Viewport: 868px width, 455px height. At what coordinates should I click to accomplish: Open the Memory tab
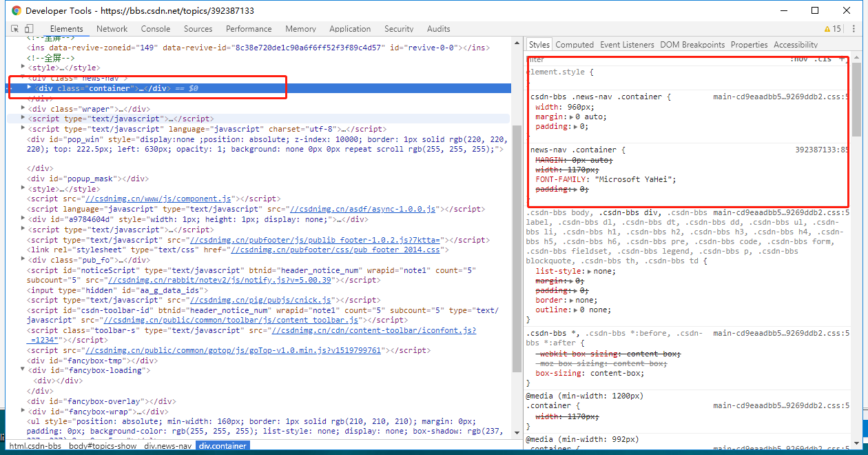(300, 29)
